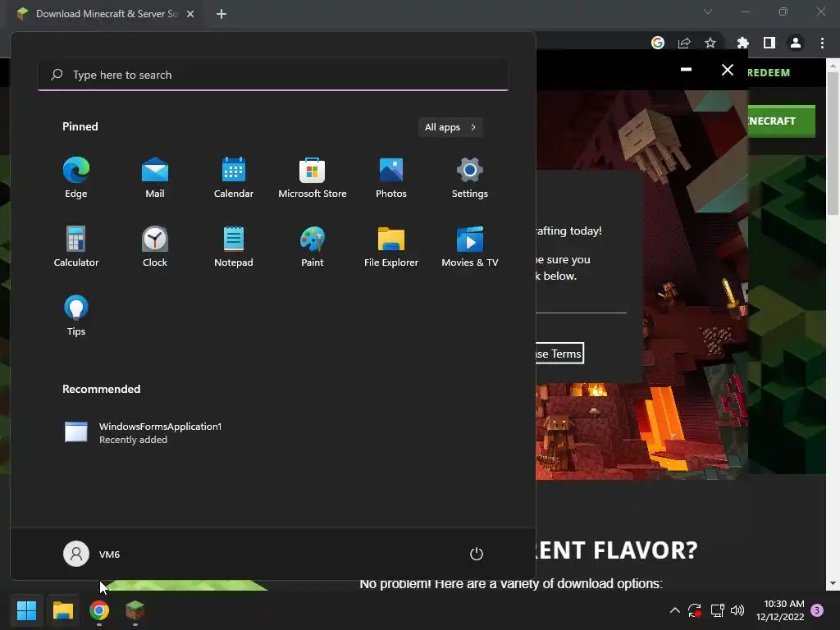Click the Windows Start button on taskbar
Viewport: 840px width, 630px height.
[26, 610]
